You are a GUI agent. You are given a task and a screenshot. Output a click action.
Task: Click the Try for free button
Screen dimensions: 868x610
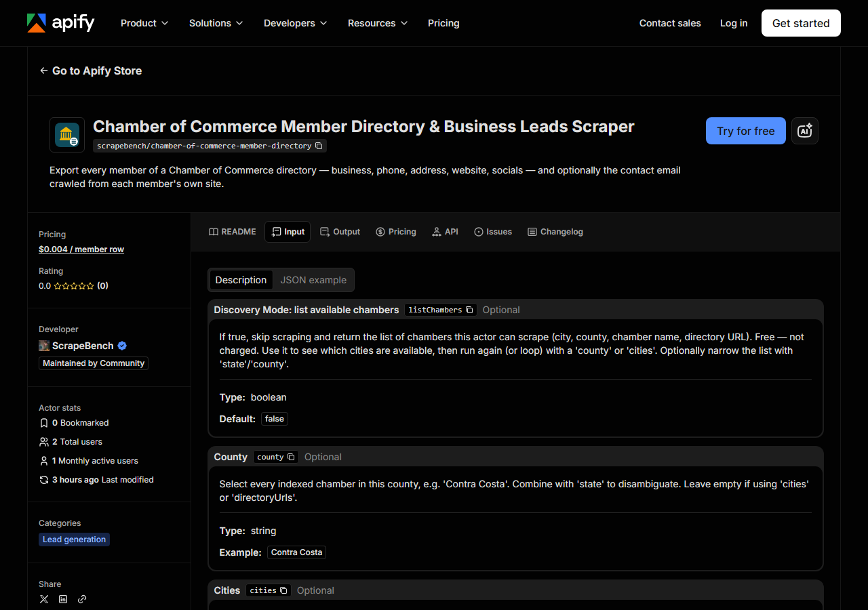point(746,131)
